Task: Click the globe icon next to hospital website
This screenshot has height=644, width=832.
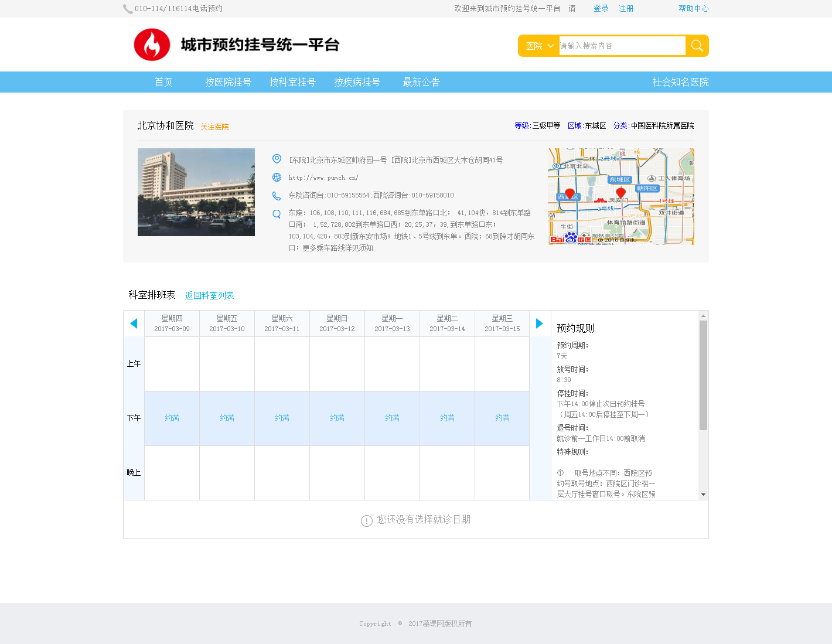Action: (x=276, y=177)
